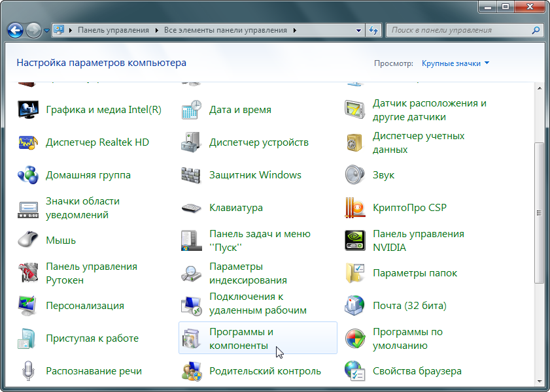Expand root arrow before 'Панель управления' breadcrumb
The height and width of the screenshot is (392, 550).
71,31
